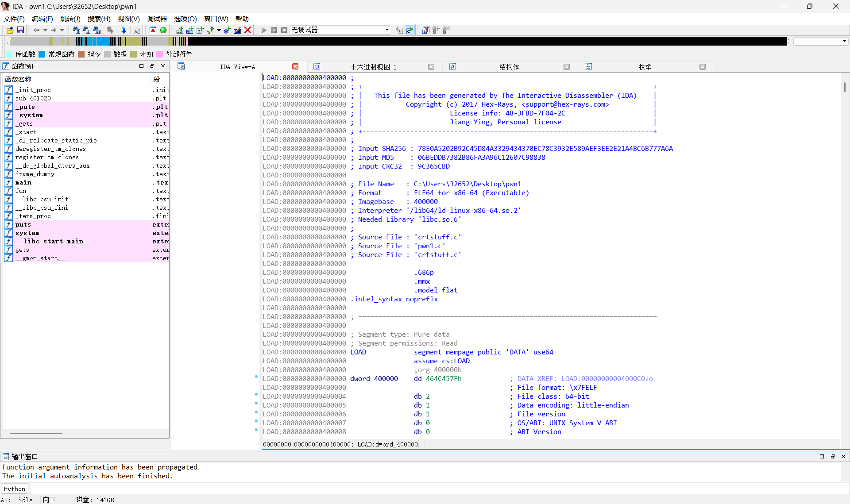Viewport: 850px width, 504px height.
Task: Click the dword_400000 label in disassembly
Action: tap(374, 379)
